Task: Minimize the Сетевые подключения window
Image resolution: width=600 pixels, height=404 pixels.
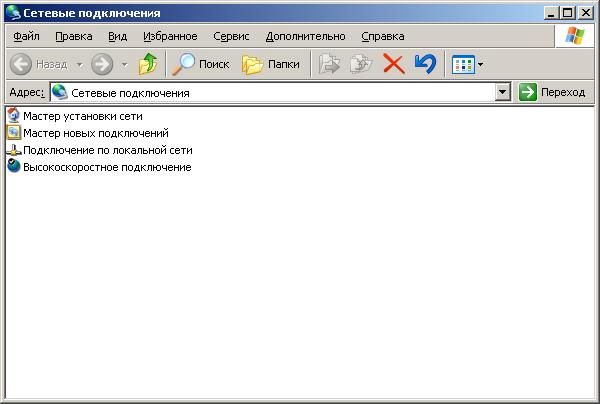Action: pyautogui.click(x=551, y=13)
